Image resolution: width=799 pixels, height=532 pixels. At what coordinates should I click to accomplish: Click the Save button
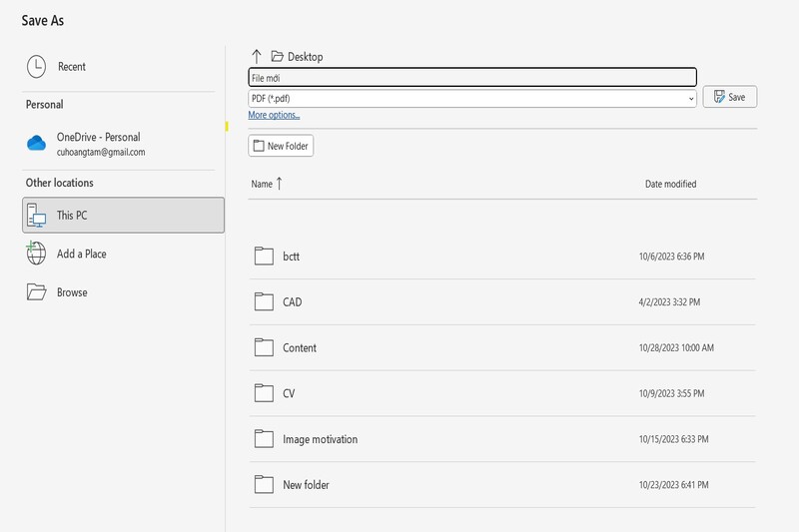pyautogui.click(x=730, y=97)
